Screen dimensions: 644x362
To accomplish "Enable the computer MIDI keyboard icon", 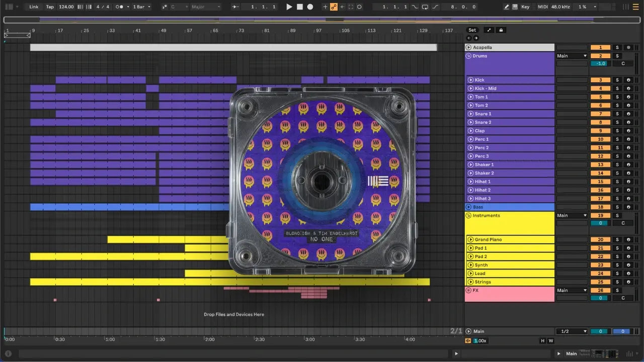I will click(x=515, y=7).
